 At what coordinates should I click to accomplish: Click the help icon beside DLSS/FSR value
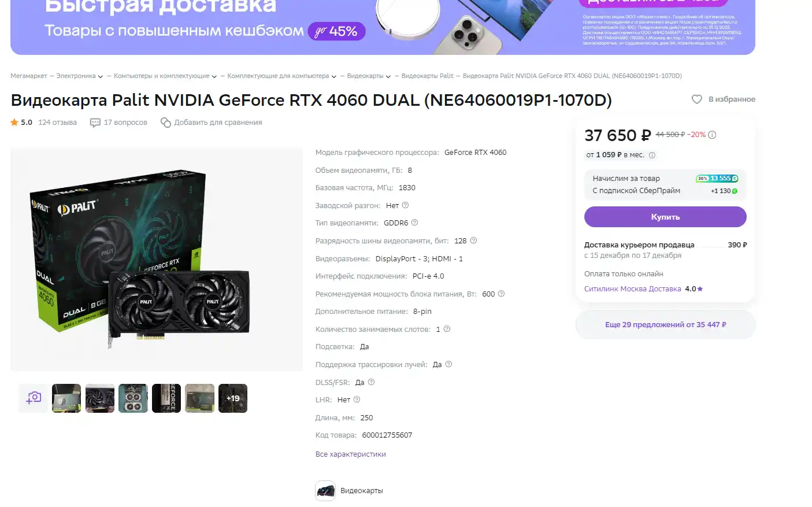(371, 382)
